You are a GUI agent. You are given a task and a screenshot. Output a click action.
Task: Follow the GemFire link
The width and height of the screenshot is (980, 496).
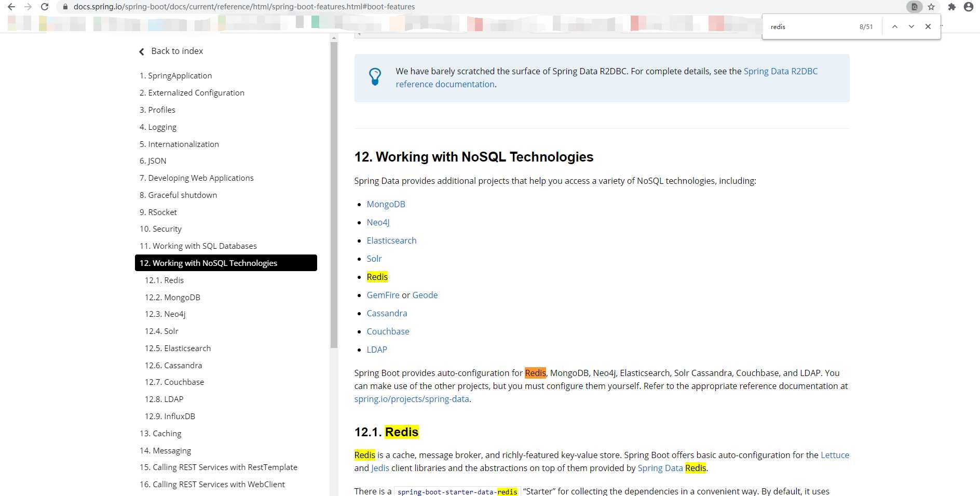(383, 296)
